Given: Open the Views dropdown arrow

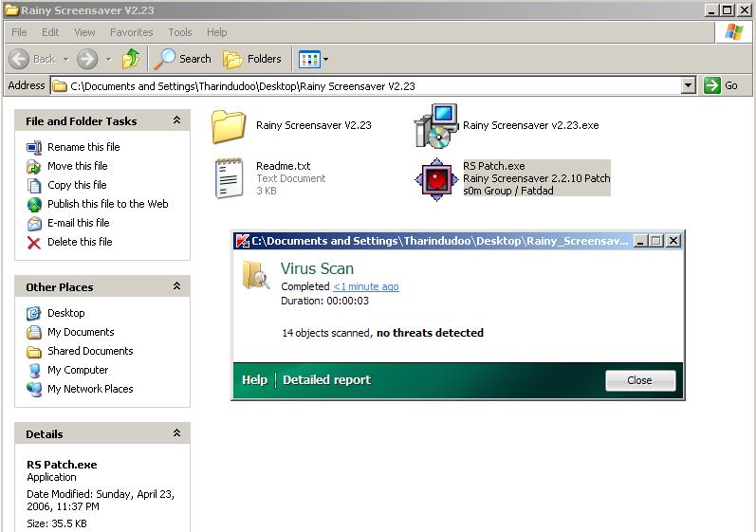Looking at the screenshot, I should click(x=326, y=60).
